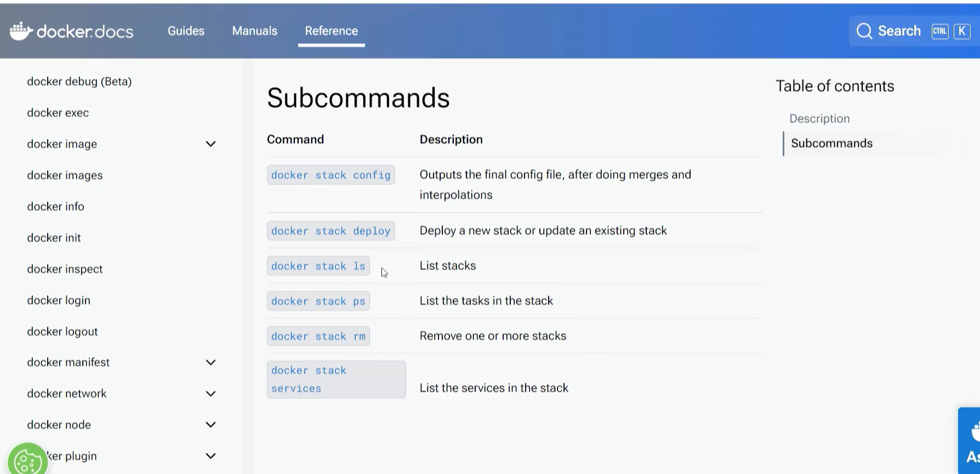Click 'Deploy a new stack or update' description
The image size is (980, 474).
click(x=543, y=231)
